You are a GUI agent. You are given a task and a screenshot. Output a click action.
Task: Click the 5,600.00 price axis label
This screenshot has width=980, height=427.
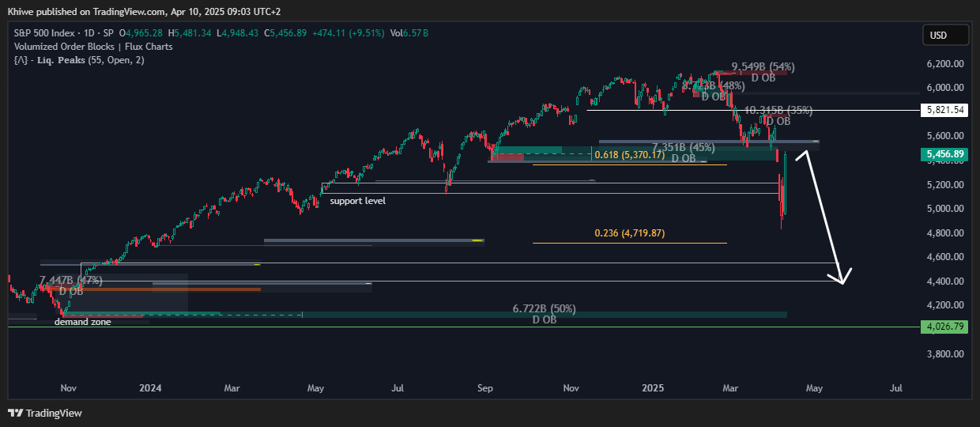click(944, 136)
